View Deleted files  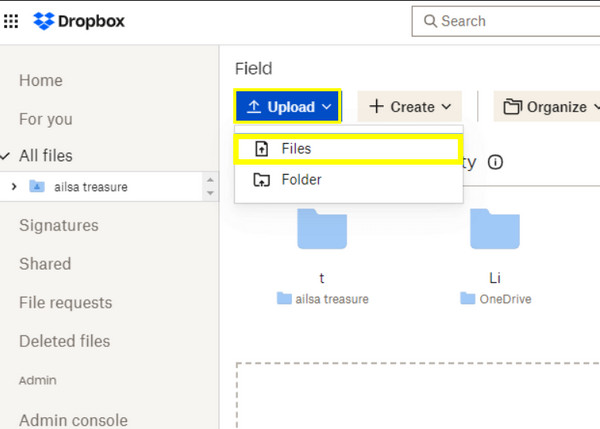[x=65, y=341]
